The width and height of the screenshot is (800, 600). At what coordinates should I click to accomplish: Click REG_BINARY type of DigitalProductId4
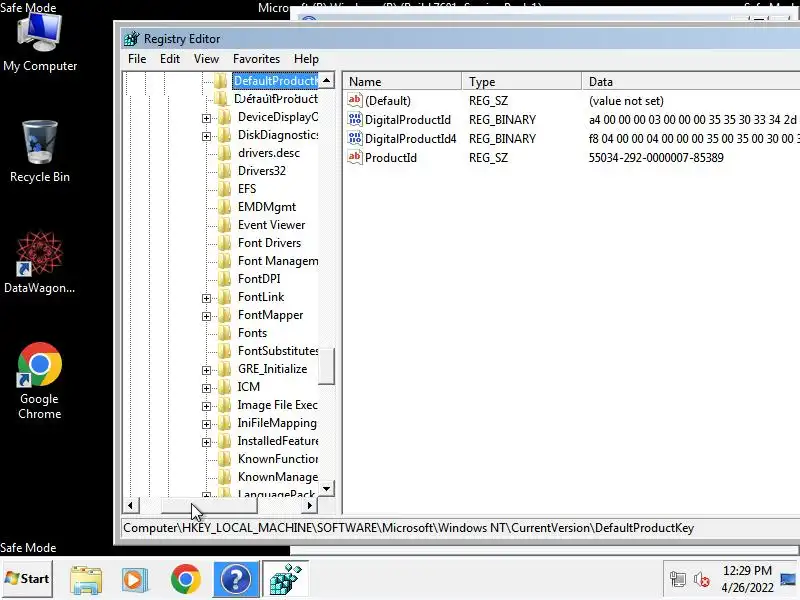click(502, 138)
